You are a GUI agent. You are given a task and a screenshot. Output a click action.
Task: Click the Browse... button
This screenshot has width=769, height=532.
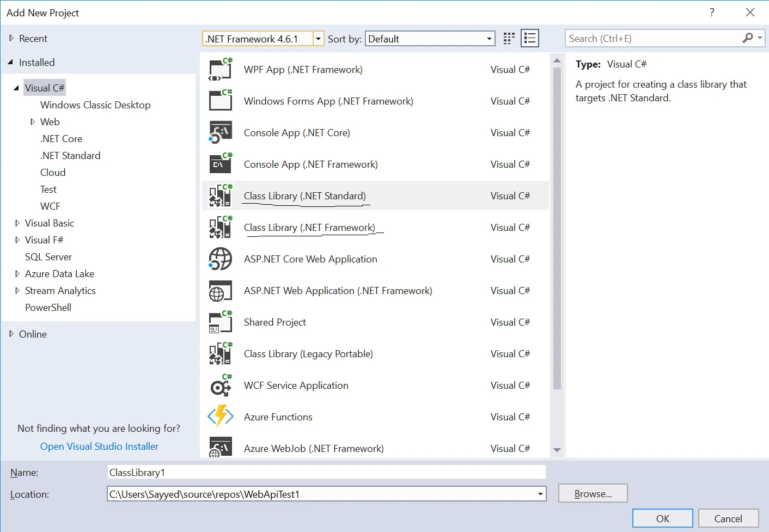(593, 493)
